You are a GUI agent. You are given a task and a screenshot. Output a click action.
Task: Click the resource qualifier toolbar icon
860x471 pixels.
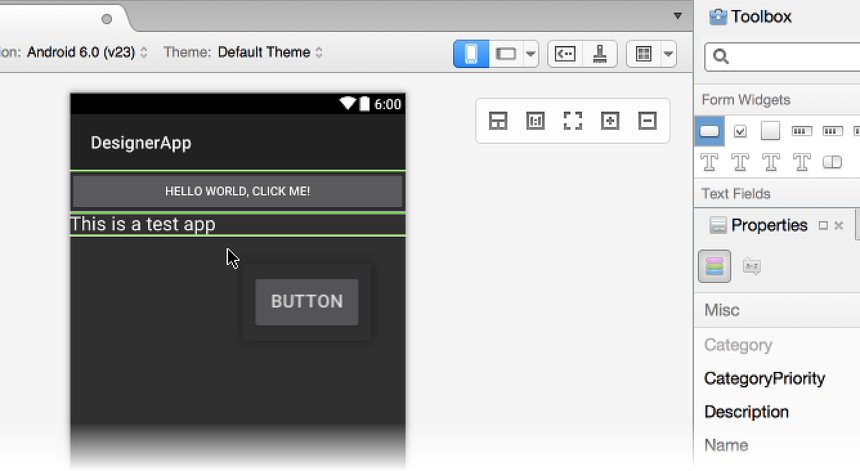565,54
